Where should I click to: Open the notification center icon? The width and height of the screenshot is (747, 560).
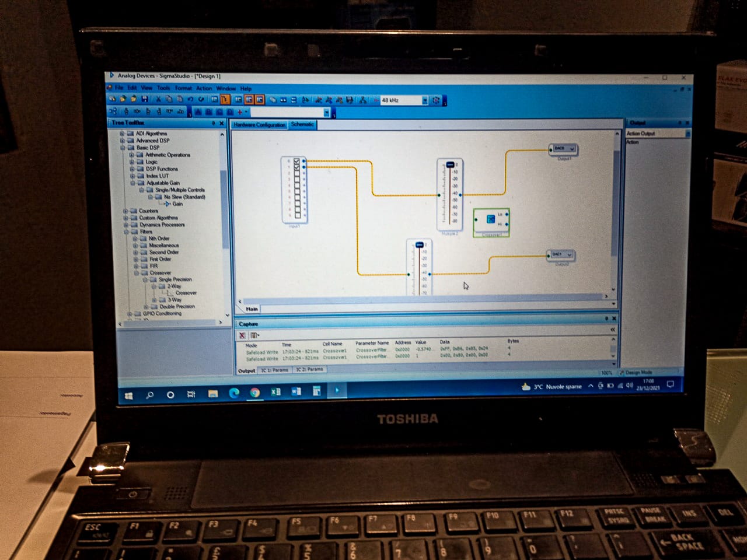(x=671, y=384)
